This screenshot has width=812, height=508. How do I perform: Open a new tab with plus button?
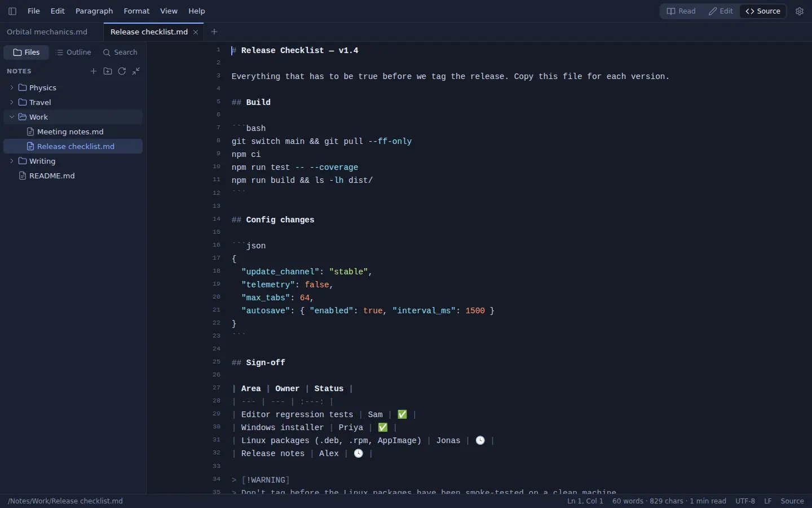pyautogui.click(x=214, y=32)
